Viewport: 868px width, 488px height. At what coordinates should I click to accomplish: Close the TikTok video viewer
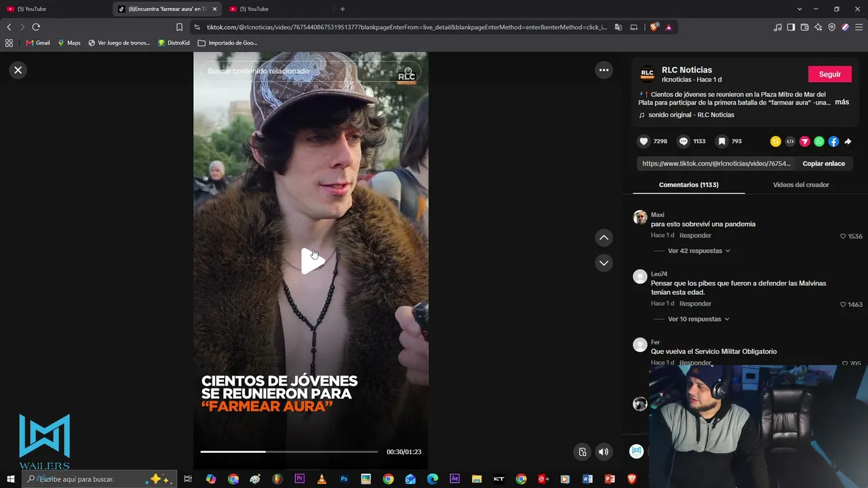tap(18, 70)
